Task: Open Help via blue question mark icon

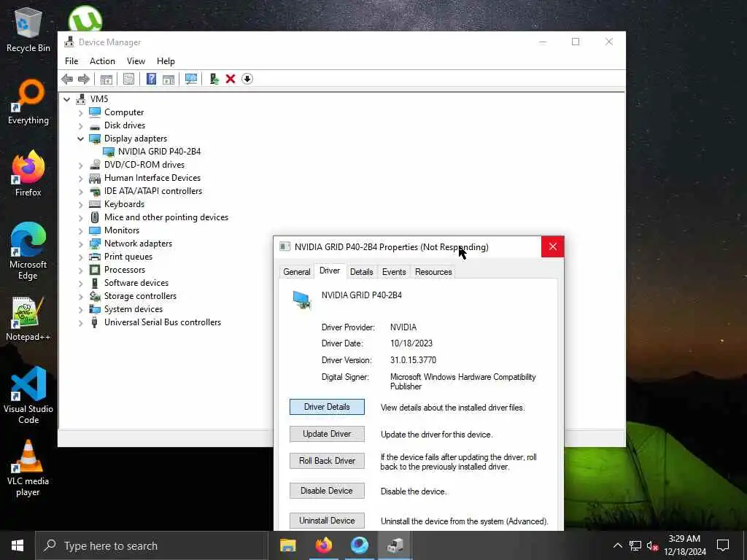Action: click(x=151, y=79)
